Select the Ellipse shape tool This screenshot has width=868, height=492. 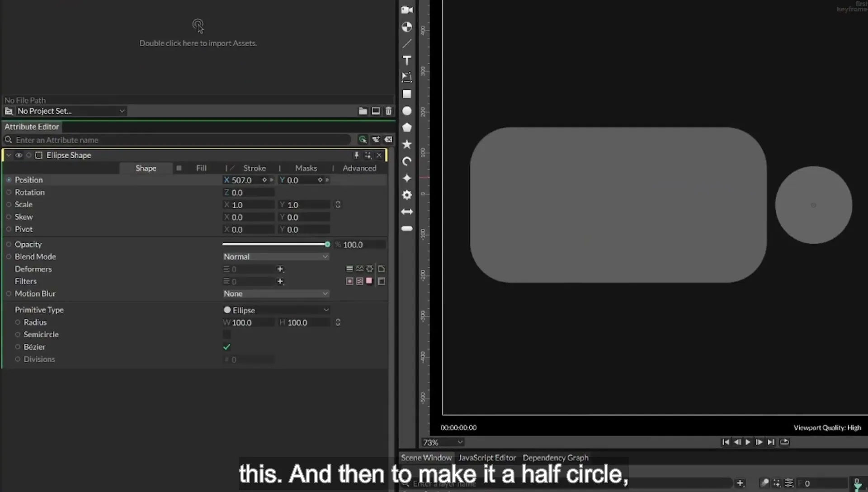(407, 111)
